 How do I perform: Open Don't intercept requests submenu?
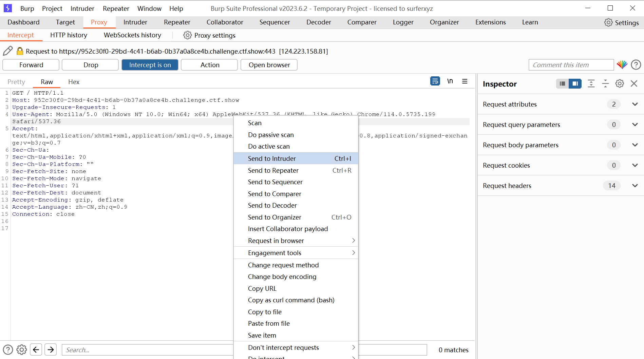296,347
